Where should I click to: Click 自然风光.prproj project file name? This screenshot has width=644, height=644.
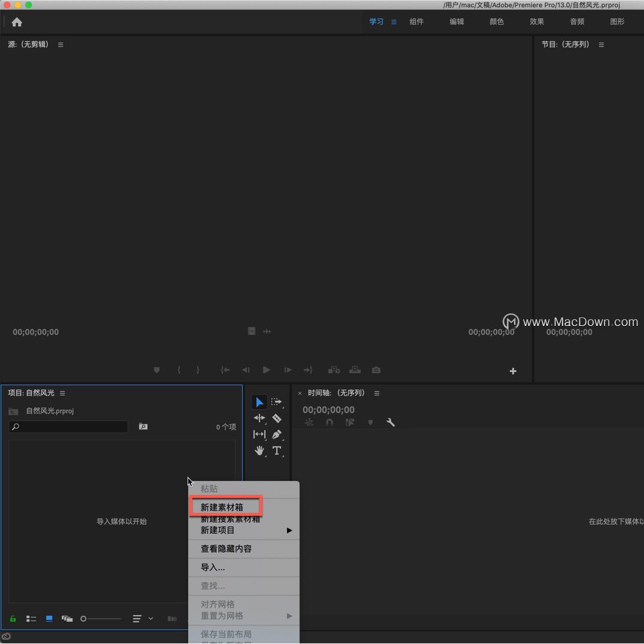click(x=50, y=411)
